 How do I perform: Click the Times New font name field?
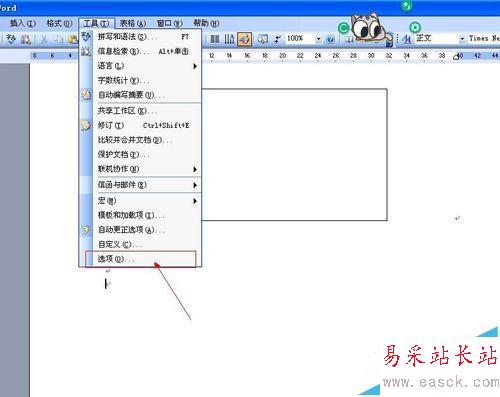coord(484,39)
